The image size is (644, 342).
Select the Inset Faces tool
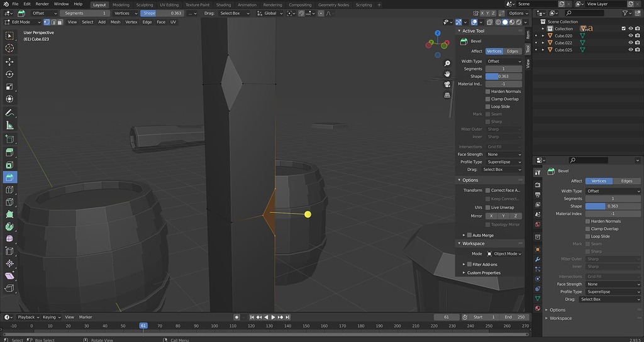[x=9, y=165]
